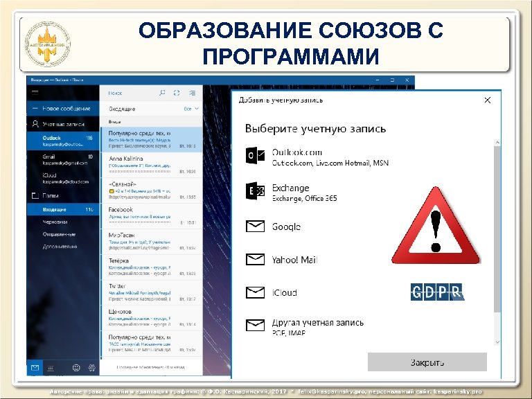The width and height of the screenshot is (532, 399).
Task: Open the Тетёрка email
Action: (152, 267)
